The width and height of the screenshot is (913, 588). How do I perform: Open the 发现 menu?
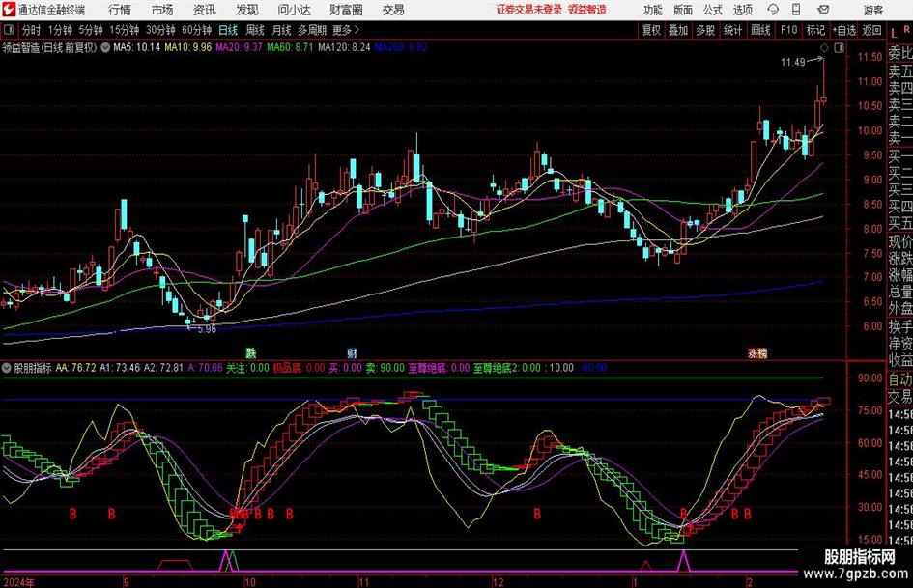click(x=247, y=10)
